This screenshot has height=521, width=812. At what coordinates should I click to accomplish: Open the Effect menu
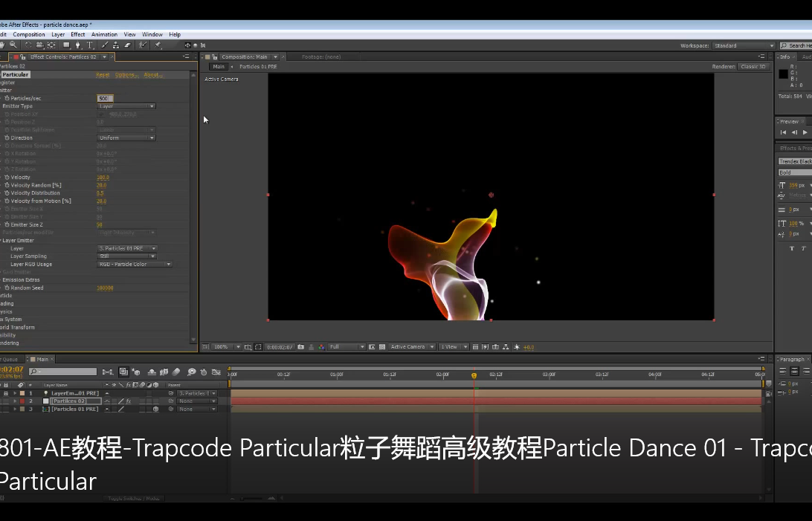[77, 35]
